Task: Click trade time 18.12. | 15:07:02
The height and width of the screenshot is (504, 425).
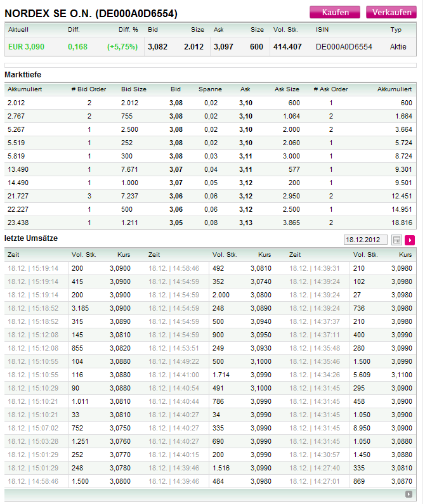Action: (x=33, y=428)
